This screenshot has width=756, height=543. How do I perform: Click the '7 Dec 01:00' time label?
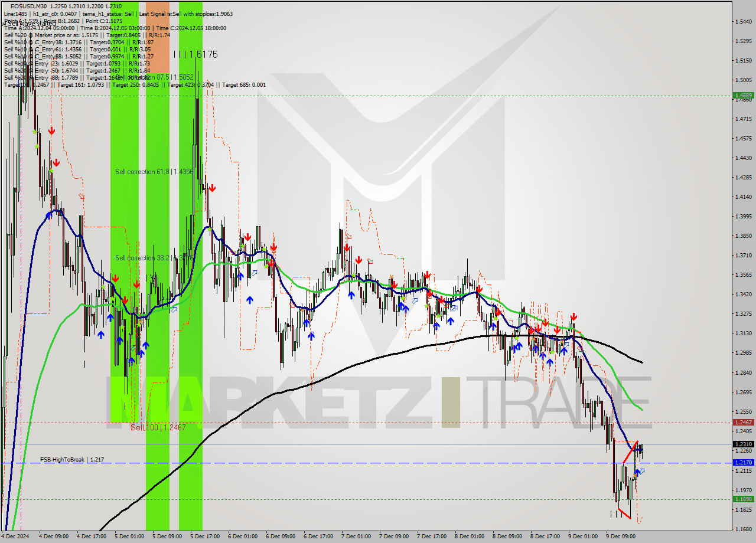click(356, 537)
